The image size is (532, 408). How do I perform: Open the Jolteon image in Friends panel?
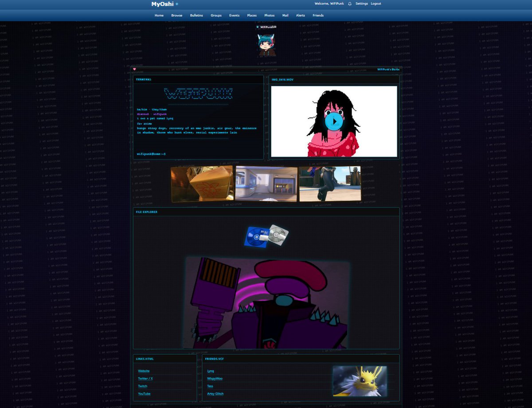point(360,381)
